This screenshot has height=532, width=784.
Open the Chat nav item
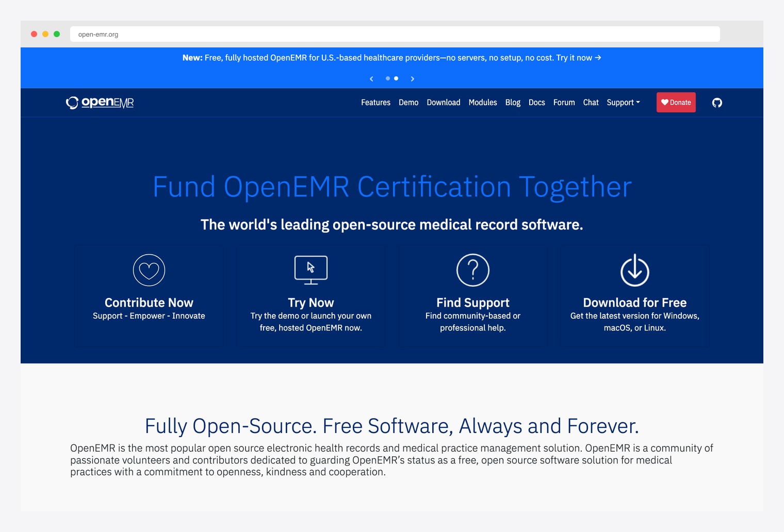coord(591,103)
